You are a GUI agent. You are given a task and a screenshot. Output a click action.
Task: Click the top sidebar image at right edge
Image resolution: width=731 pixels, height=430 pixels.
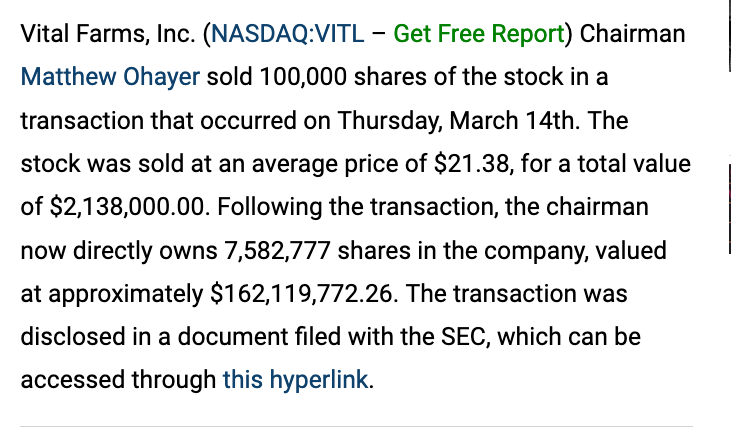coord(729,35)
